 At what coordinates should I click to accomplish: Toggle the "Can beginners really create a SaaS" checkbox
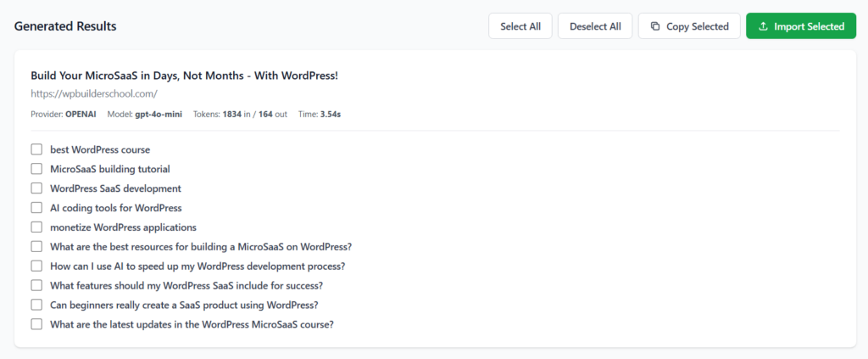coord(36,305)
